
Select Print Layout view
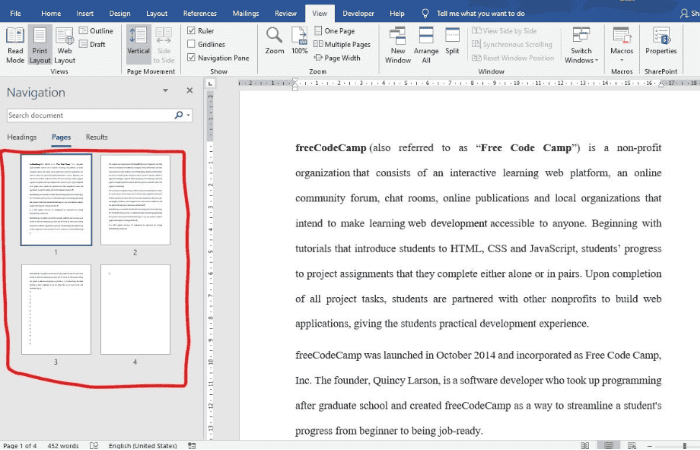pos(40,46)
